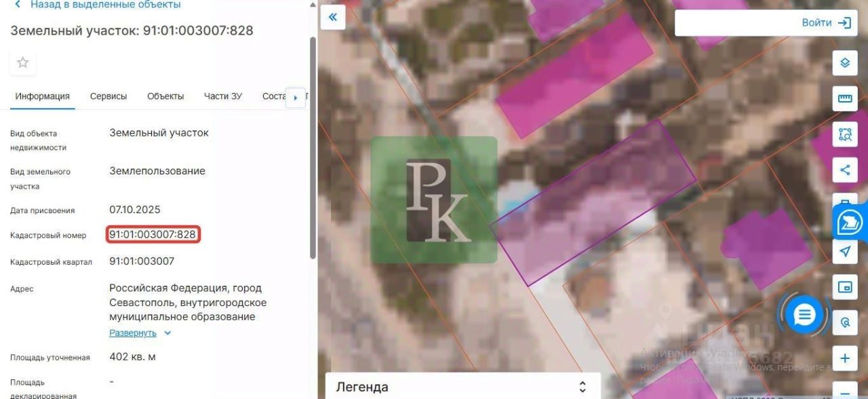Open the Сервисы tab
Image resolution: width=868 pixels, height=399 pixels.
(108, 96)
